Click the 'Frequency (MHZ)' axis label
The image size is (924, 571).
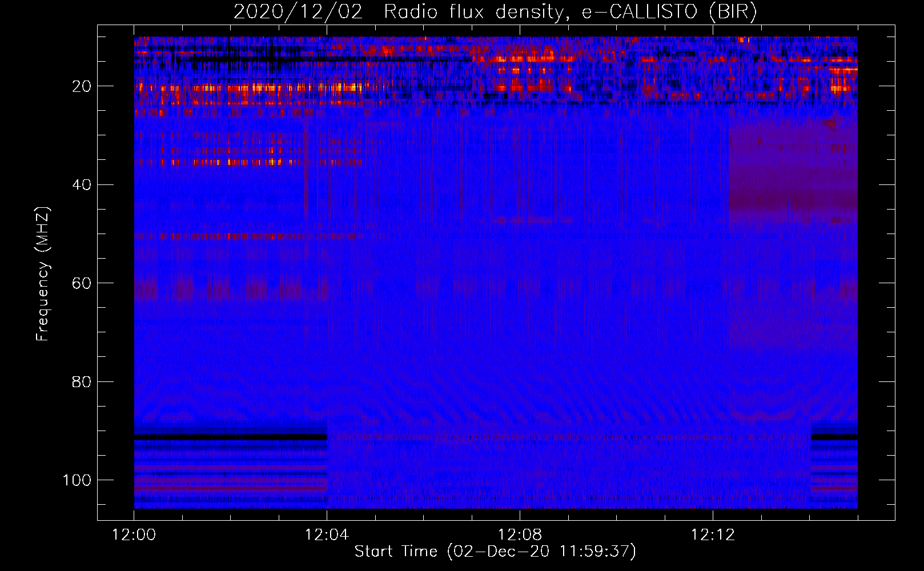(43, 274)
